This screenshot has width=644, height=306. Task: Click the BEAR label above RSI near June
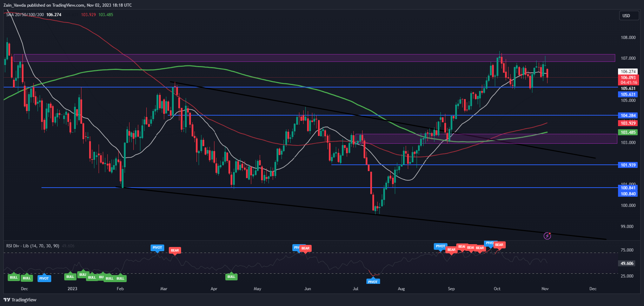(305, 248)
